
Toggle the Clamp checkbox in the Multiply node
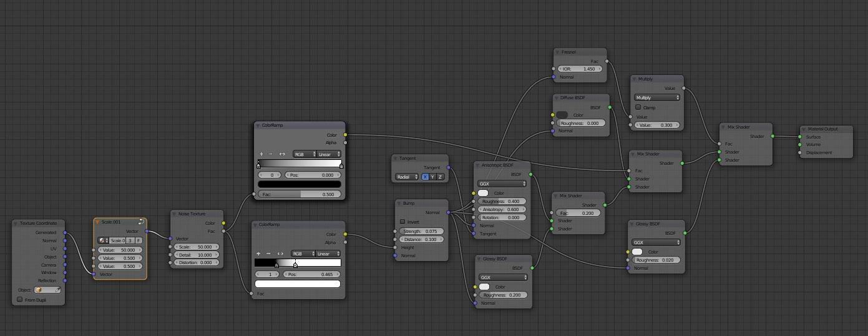[638, 107]
